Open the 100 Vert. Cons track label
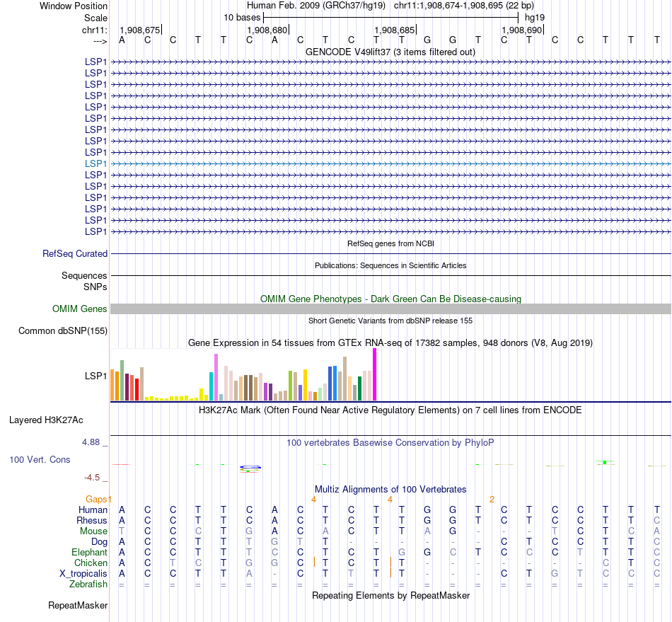 click(x=40, y=459)
